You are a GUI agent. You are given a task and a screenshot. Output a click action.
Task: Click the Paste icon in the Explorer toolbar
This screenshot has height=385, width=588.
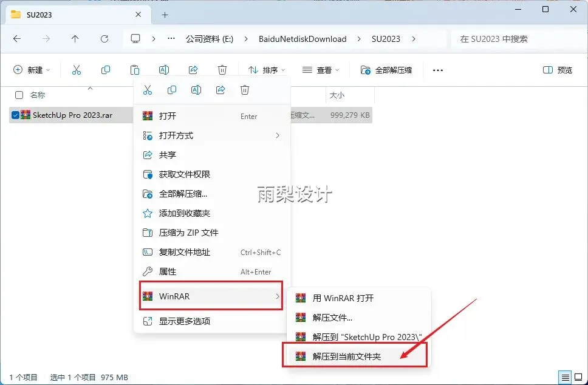(x=135, y=70)
